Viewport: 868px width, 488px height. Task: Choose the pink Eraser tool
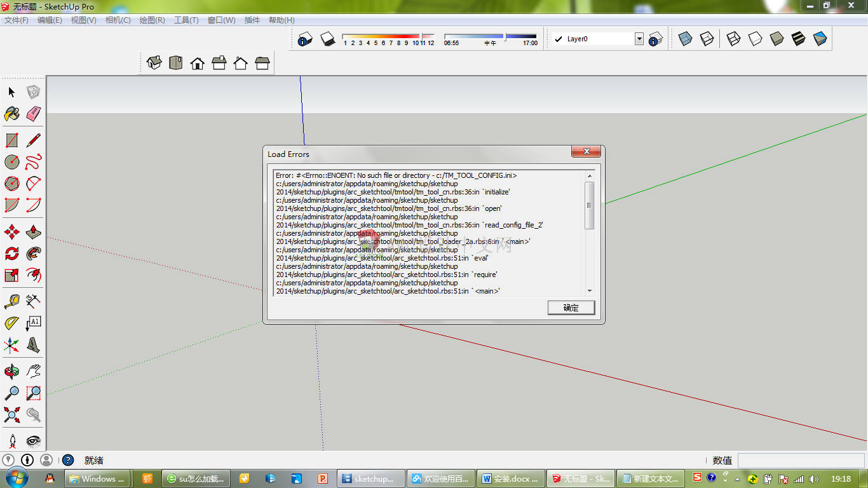(34, 114)
